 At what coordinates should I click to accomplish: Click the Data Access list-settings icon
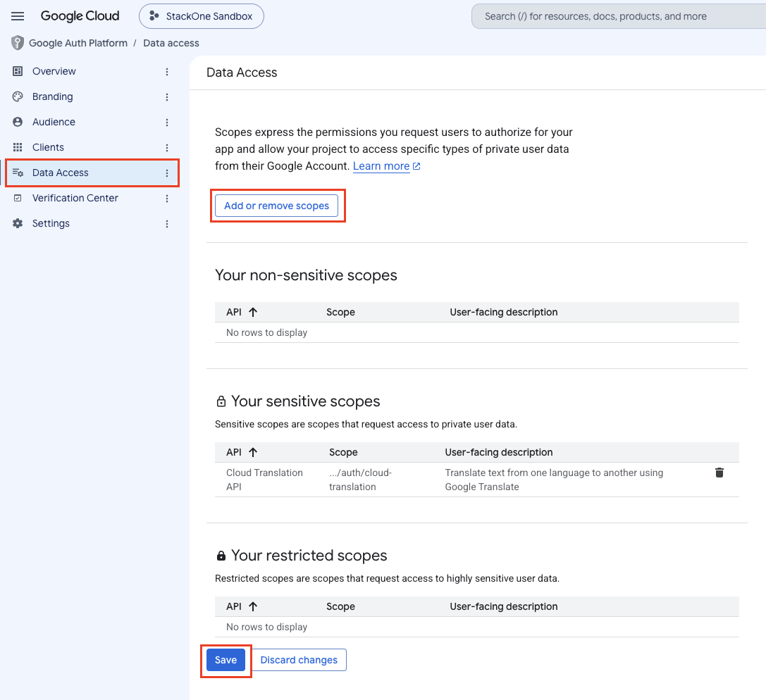click(18, 173)
